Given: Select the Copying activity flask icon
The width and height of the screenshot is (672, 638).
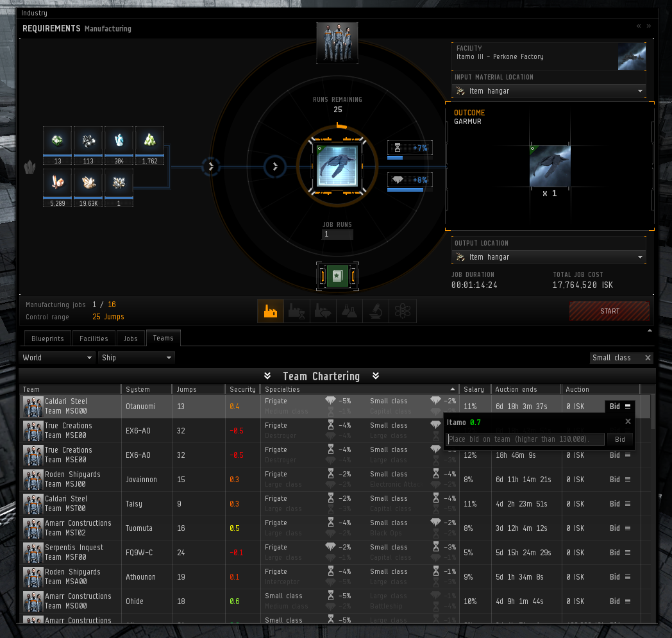Looking at the screenshot, I should [x=349, y=310].
